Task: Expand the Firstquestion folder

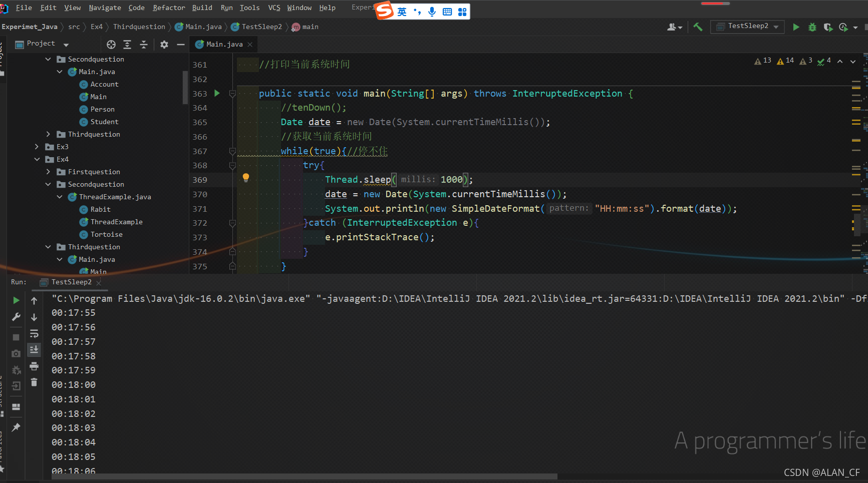Action: 48,172
